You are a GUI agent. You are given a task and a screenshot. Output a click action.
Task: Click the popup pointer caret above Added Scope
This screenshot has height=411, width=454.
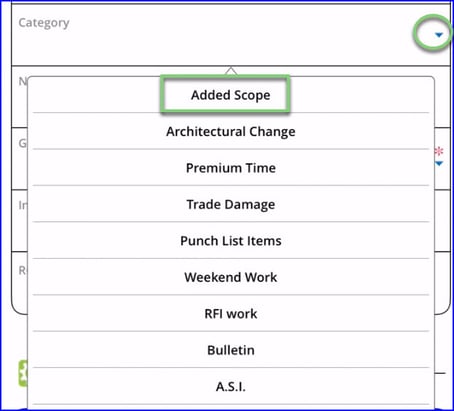[231, 71]
